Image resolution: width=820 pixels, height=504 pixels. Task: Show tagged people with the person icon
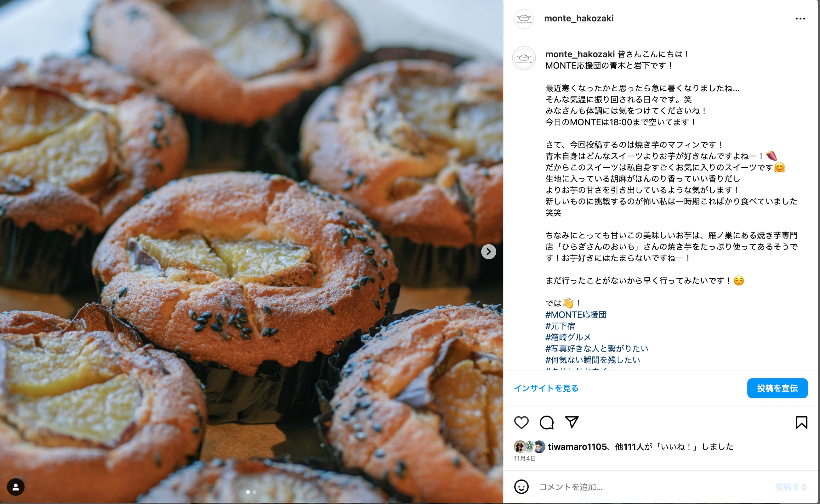[x=16, y=487]
